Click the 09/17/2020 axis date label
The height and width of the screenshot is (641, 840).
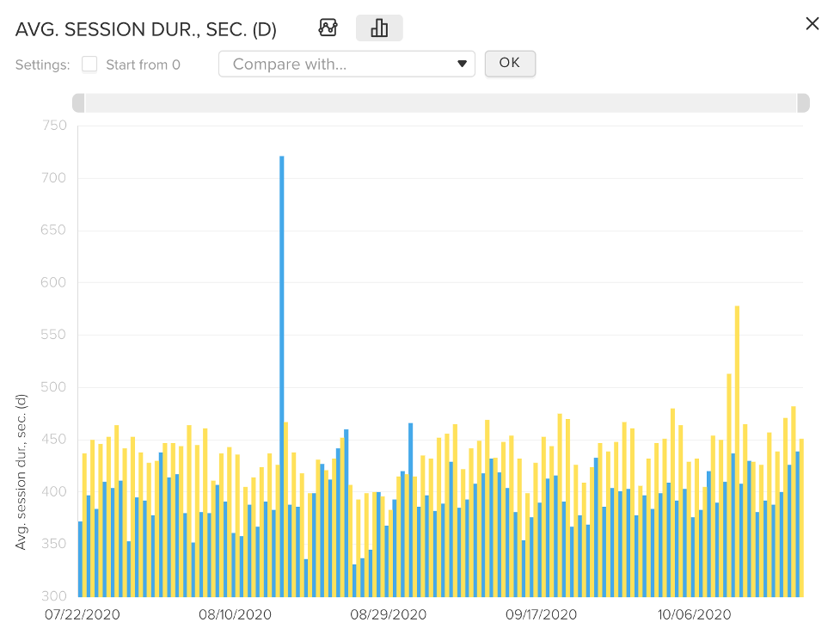(541, 614)
